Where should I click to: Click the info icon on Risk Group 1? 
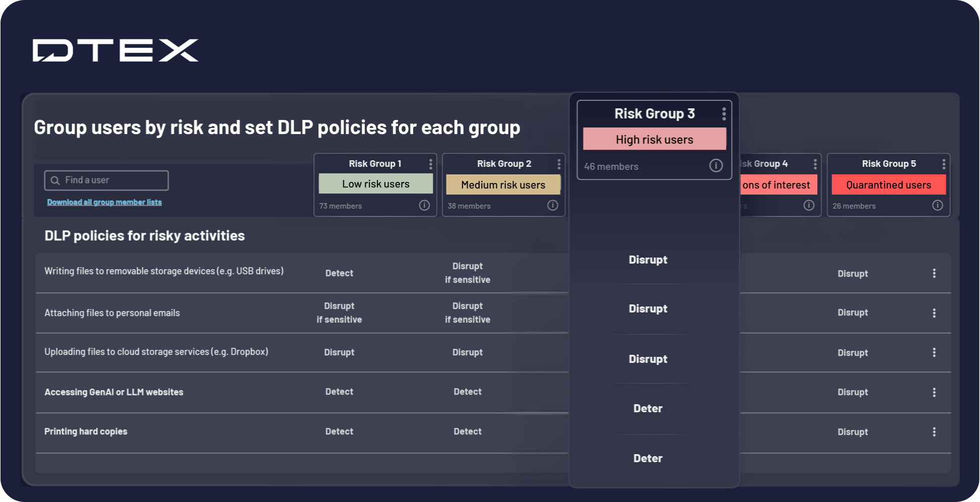[x=424, y=205]
